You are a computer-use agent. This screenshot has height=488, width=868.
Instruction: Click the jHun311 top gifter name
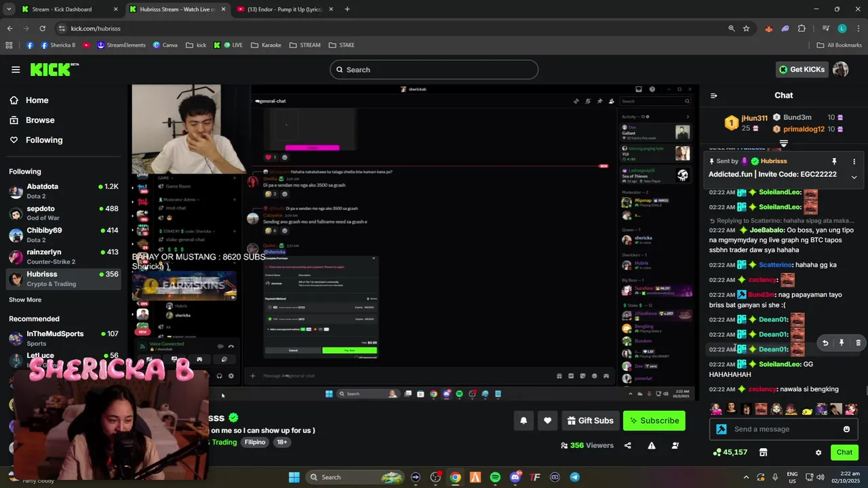(754, 118)
